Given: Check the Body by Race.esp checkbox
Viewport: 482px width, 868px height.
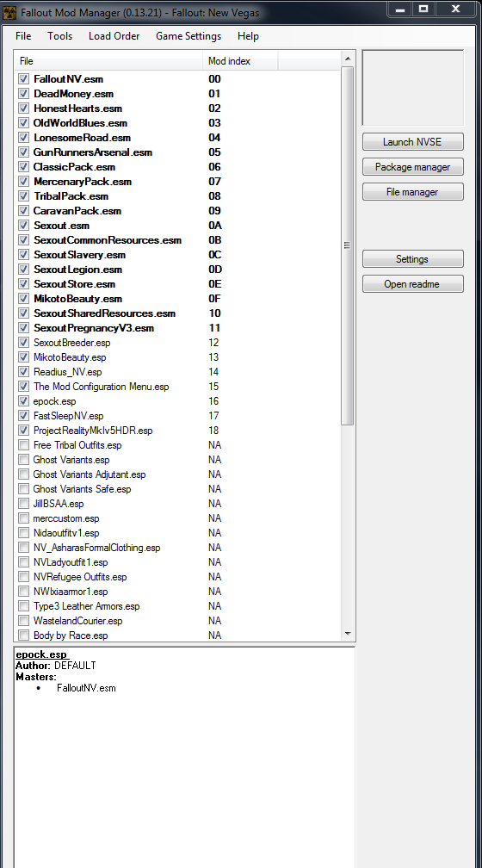Looking at the screenshot, I should tap(24, 635).
